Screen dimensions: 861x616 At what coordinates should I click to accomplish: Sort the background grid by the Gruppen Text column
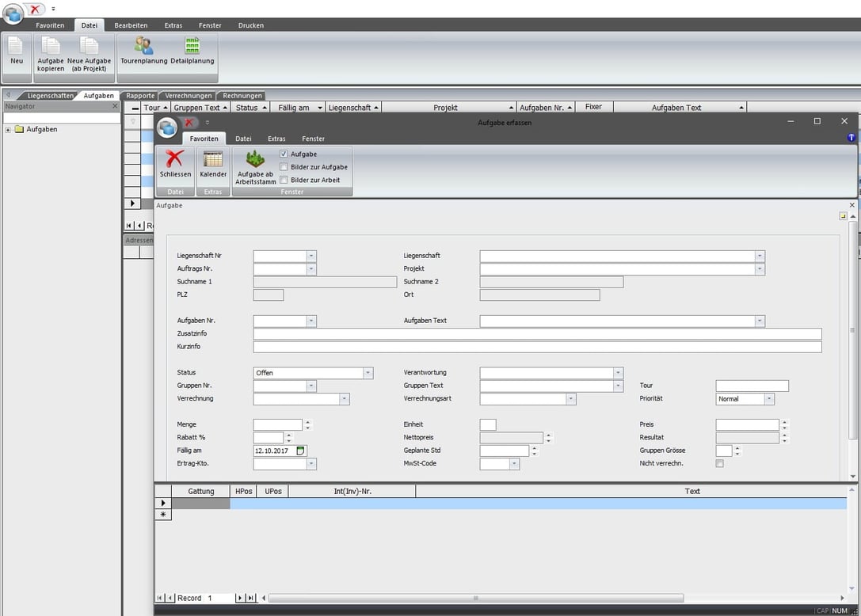pyautogui.click(x=200, y=108)
